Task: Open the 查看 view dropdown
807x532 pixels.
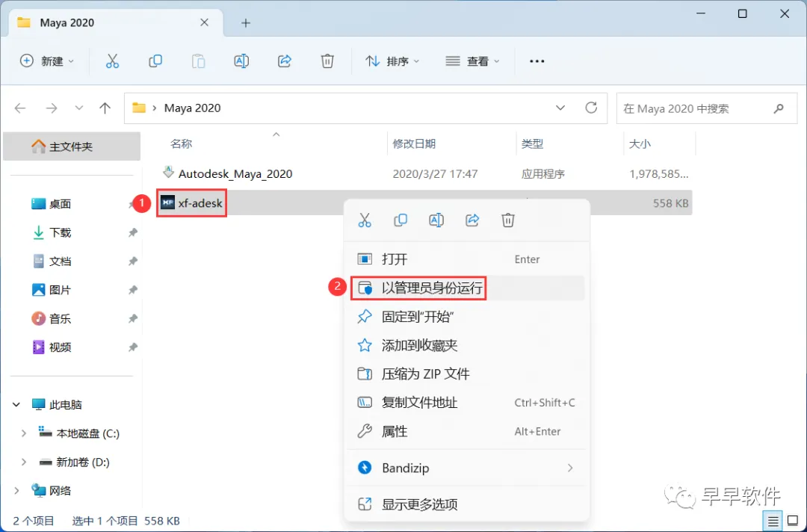Action: tap(472, 61)
